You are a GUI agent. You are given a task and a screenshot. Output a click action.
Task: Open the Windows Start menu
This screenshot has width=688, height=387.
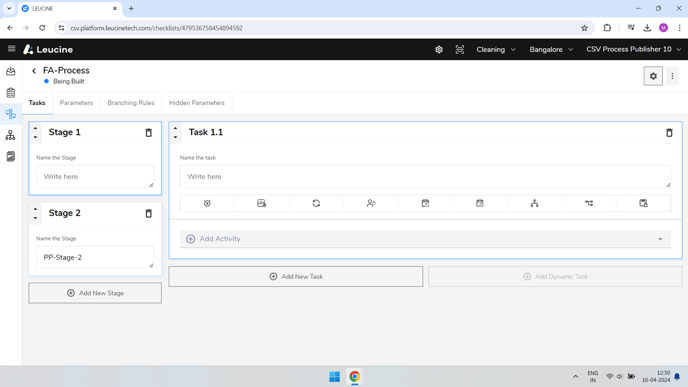pyautogui.click(x=334, y=376)
